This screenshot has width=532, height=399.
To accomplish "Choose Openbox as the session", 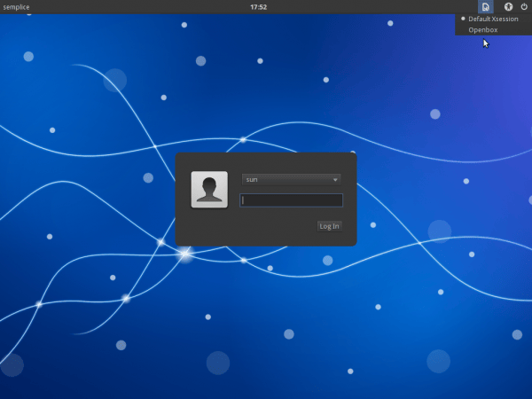I will tap(483, 30).
